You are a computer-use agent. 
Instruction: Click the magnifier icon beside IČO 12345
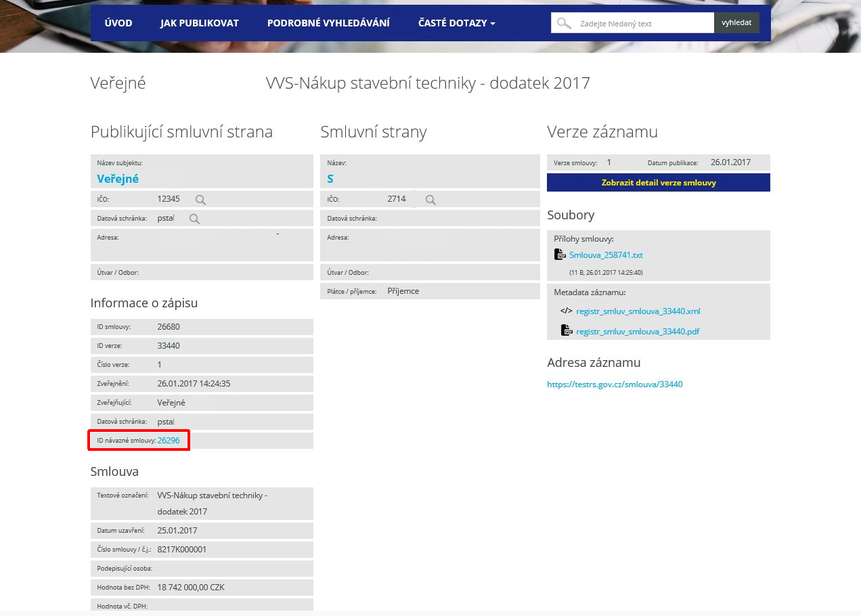(200, 200)
